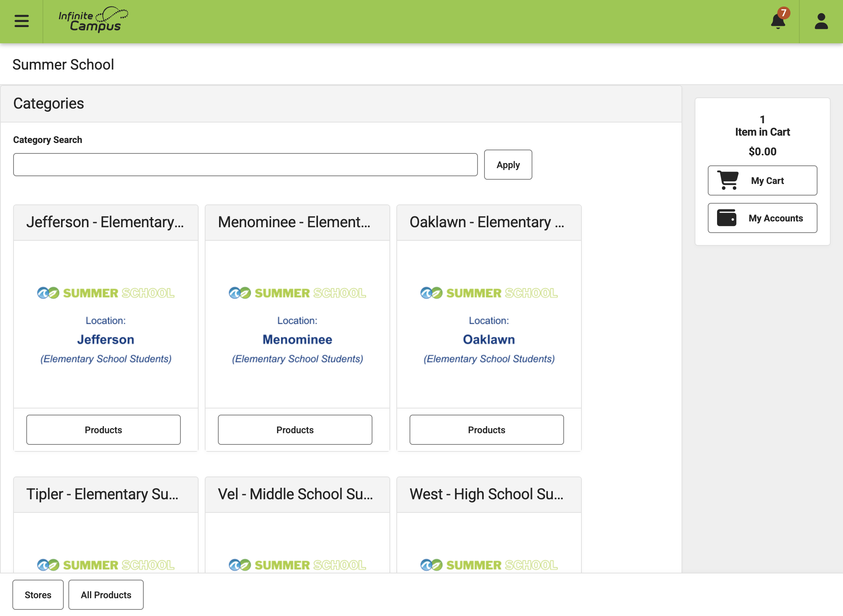Image resolution: width=843 pixels, height=616 pixels.
Task: Click the Summer School page heading
Action: [63, 65]
